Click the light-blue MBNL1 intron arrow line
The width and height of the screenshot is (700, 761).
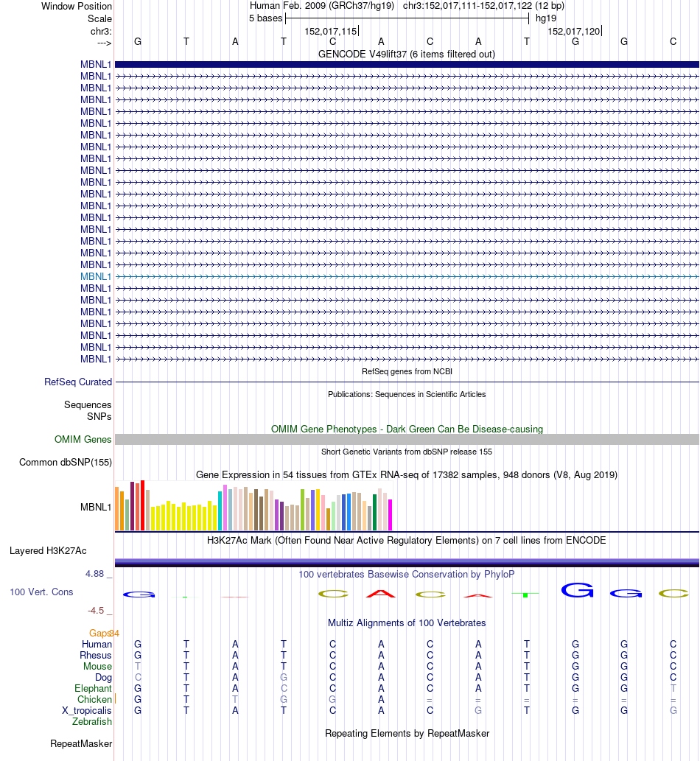(x=407, y=277)
